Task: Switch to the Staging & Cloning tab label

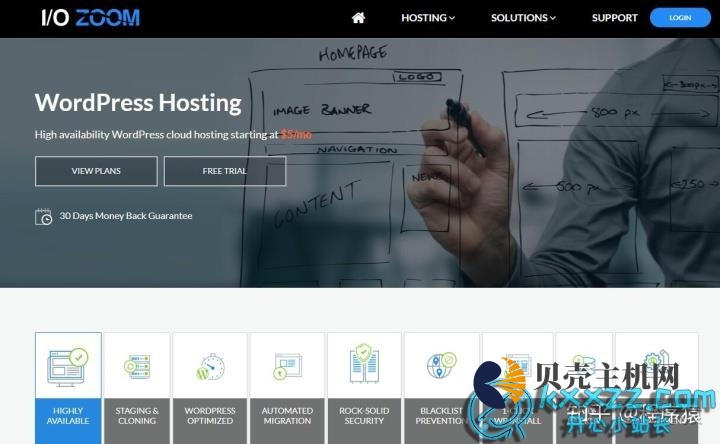Action: tap(137, 416)
